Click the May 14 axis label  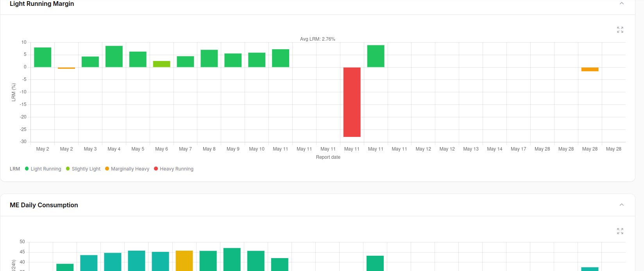point(495,149)
